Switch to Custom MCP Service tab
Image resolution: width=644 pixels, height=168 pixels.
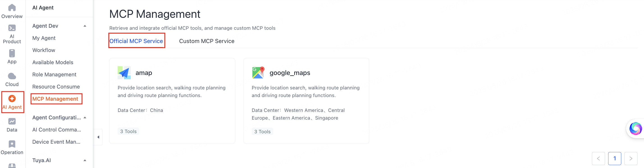pos(206,41)
